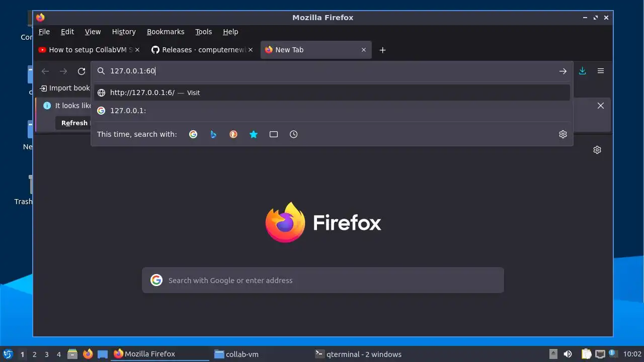Open the Help menu
Screen dimensions: 644x362
point(230,32)
